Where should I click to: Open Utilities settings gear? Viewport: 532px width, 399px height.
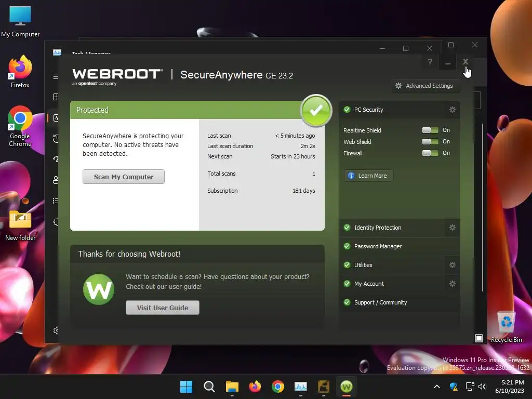pos(453,265)
